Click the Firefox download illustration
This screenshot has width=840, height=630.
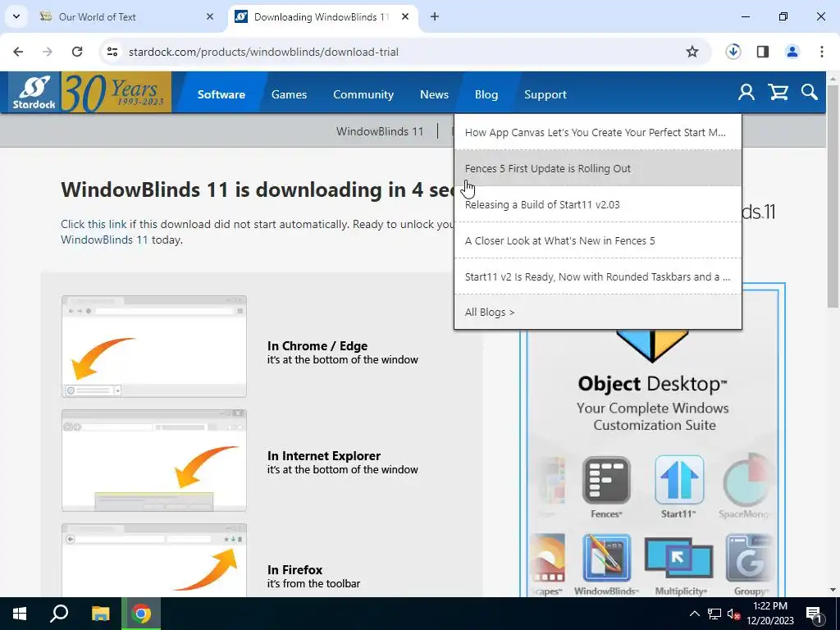click(154, 560)
